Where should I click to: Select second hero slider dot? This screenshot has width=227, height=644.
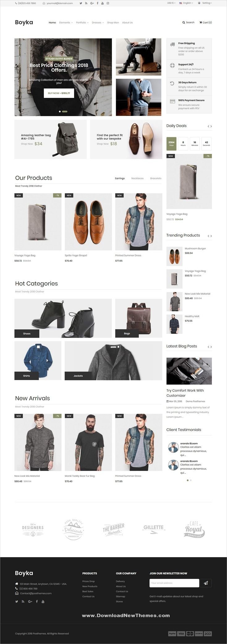coord(65,111)
